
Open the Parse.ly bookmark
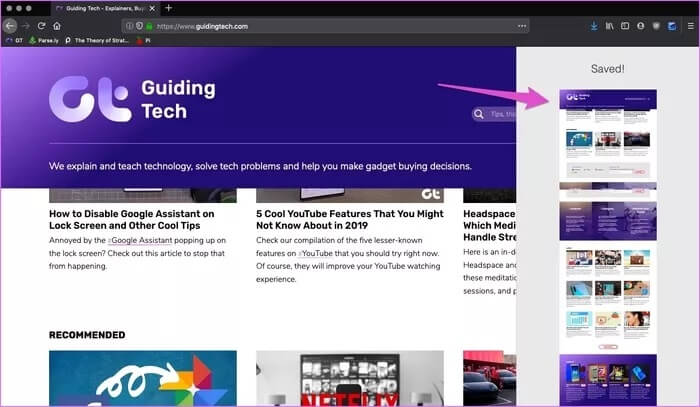44,40
